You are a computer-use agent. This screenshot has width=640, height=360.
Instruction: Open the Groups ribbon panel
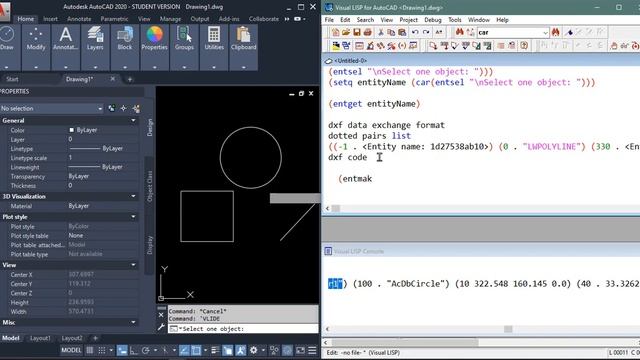[184, 47]
